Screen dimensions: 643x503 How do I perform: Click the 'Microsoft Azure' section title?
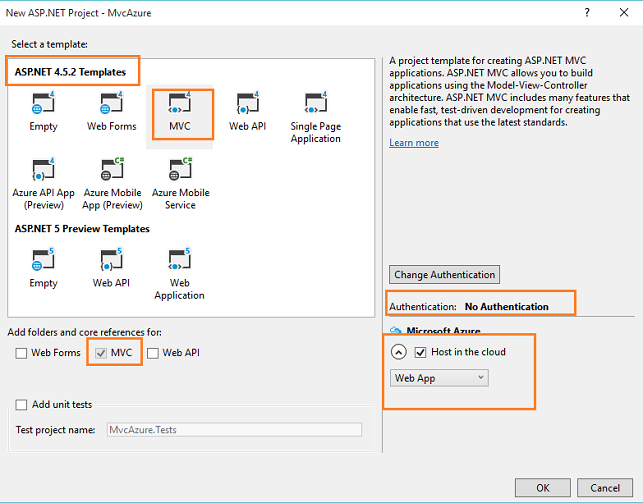(443, 330)
